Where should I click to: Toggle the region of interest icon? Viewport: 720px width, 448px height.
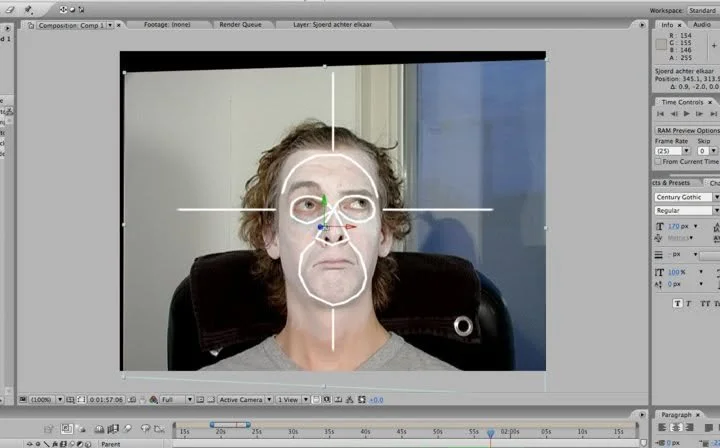click(x=200, y=400)
